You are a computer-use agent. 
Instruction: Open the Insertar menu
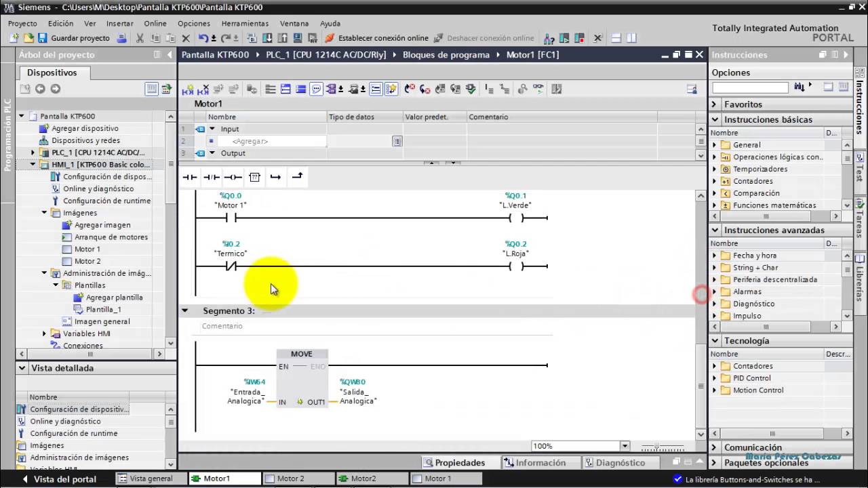click(120, 23)
